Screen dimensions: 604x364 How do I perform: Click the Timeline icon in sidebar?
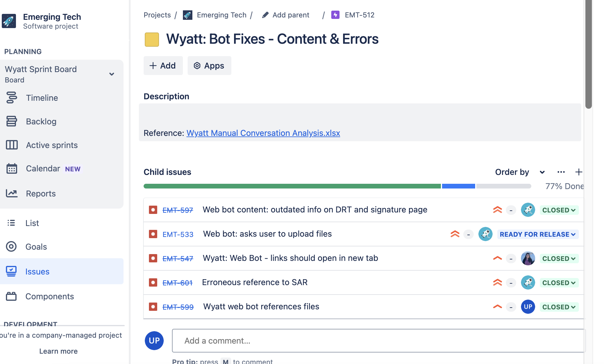pyautogui.click(x=12, y=98)
